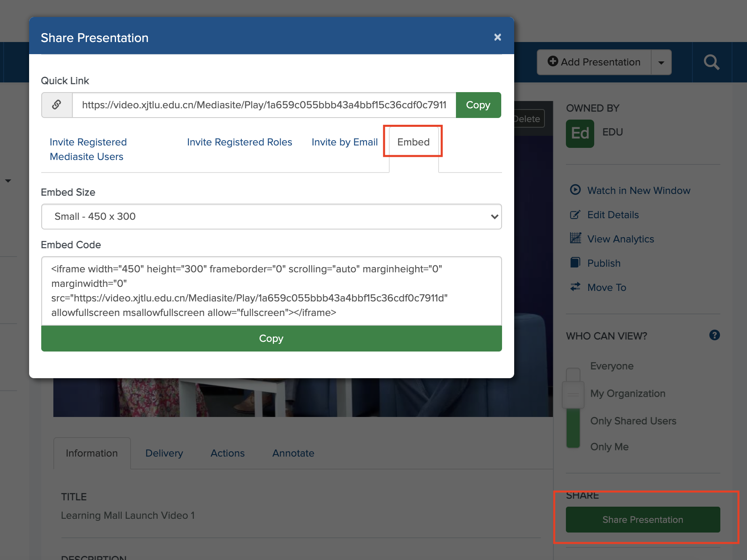This screenshot has width=747, height=560.
Task: Switch to the Invite by Email tab
Action: [x=344, y=142]
